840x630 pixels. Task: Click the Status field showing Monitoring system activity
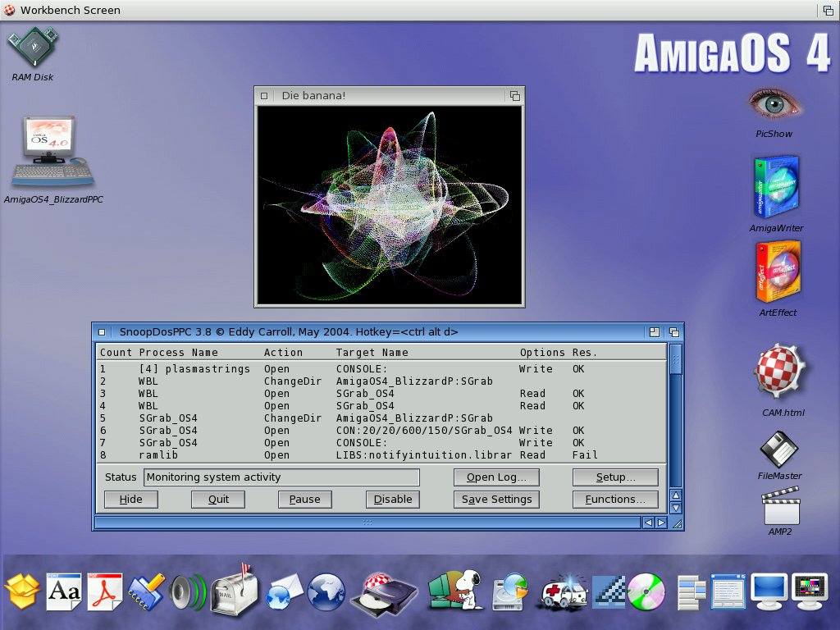point(281,477)
